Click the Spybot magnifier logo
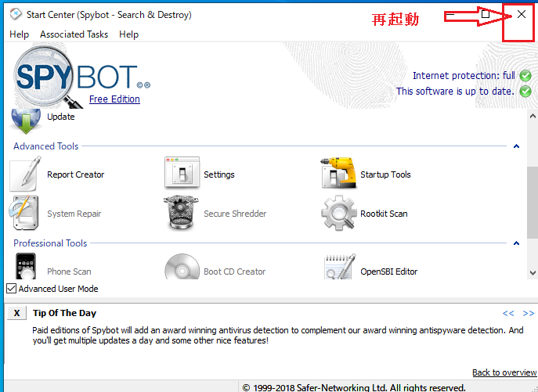538x392 pixels. (x=46, y=77)
